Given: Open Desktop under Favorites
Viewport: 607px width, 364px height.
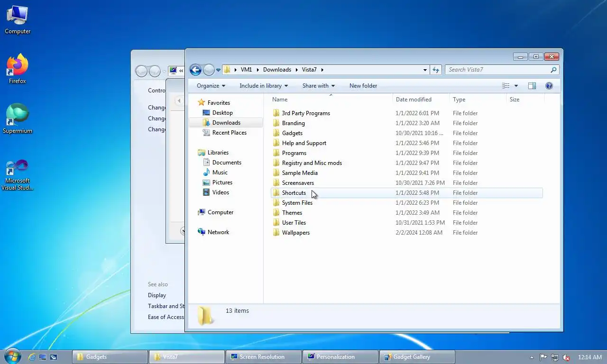Looking at the screenshot, I should (x=222, y=113).
